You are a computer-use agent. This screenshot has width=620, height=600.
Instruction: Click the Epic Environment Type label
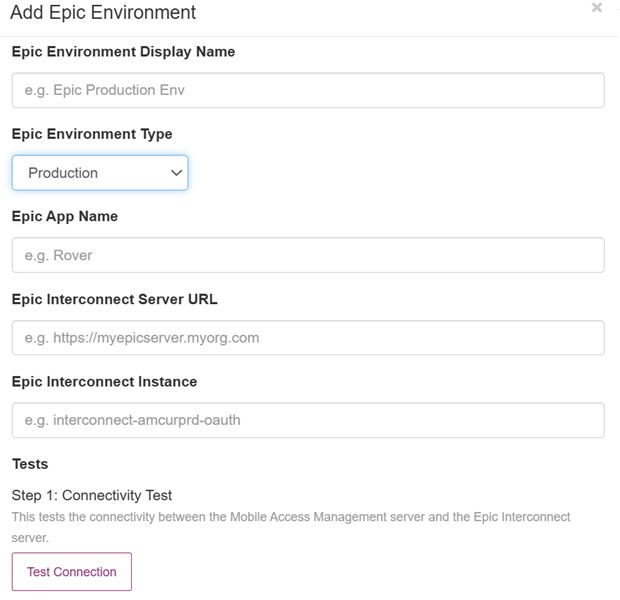point(92,134)
